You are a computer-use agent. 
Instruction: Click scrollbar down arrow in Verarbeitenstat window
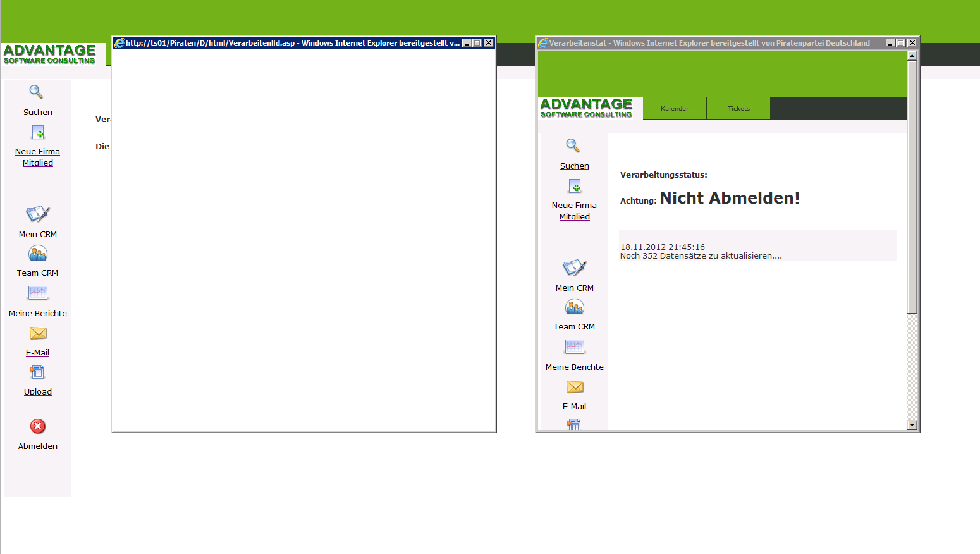[x=912, y=425]
